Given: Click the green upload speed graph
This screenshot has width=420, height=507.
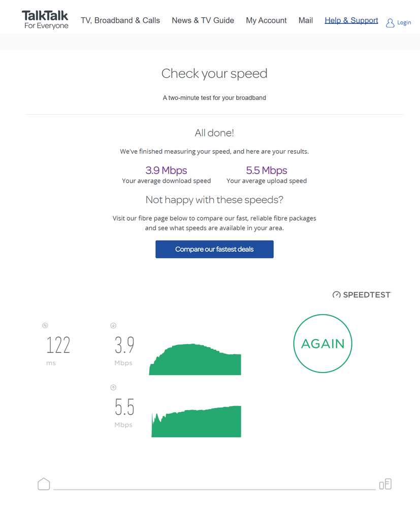Looking at the screenshot, I should [x=196, y=423].
